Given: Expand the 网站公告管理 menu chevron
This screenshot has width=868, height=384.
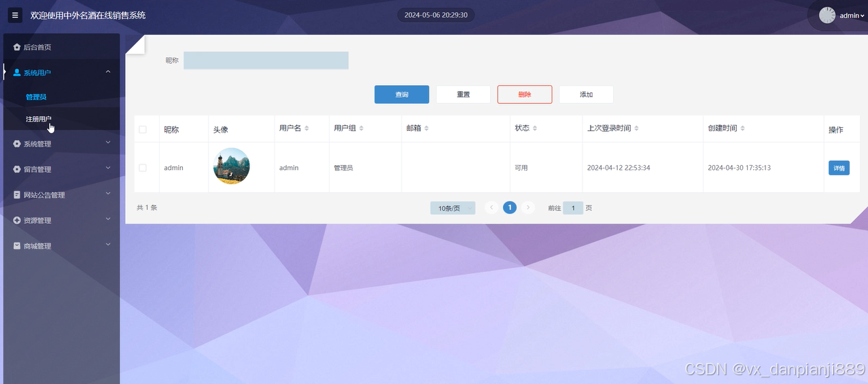Looking at the screenshot, I should pos(108,194).
